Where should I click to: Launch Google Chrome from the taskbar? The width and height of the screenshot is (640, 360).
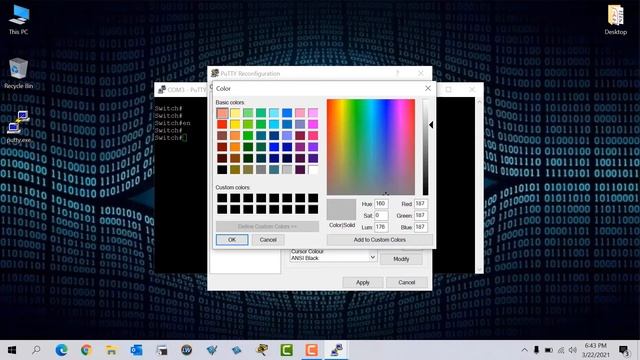click(x=86, y=350)
